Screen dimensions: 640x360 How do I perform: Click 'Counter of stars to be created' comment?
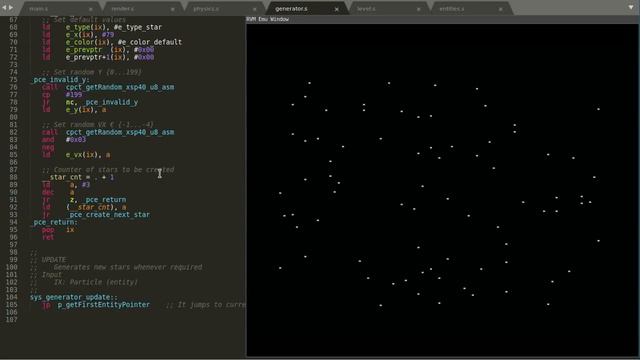(x=108, y=169)
